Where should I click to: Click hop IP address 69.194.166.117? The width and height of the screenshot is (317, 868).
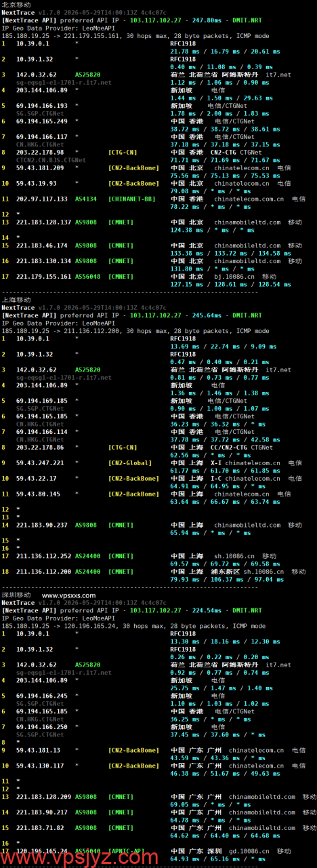click(x=42, y=136)
